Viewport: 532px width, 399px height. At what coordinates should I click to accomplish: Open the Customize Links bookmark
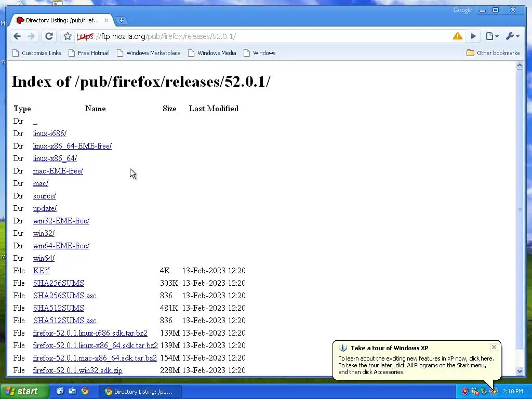coord(37,53)
